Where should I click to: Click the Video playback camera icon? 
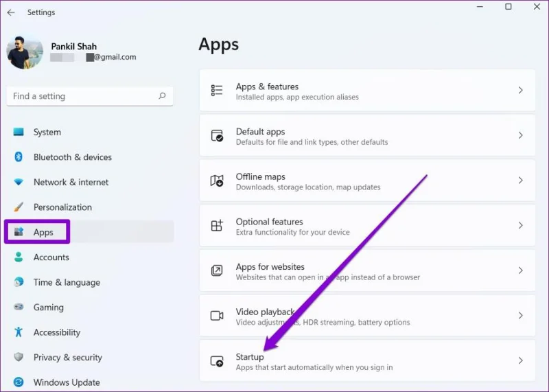pos(217,316)
